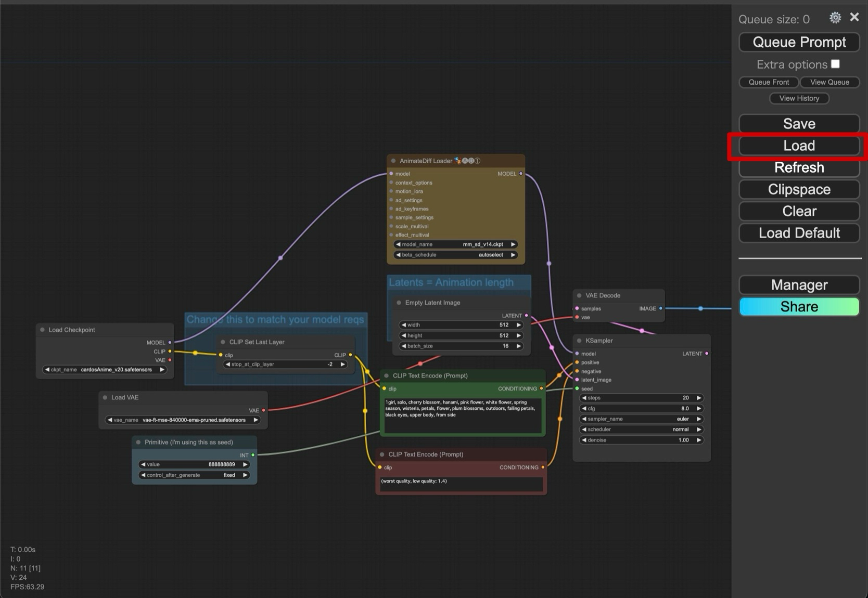Click the View Queue button
The width and height of the screenshot is (868, 598).
pyautogui.click(x=829, y=82)
